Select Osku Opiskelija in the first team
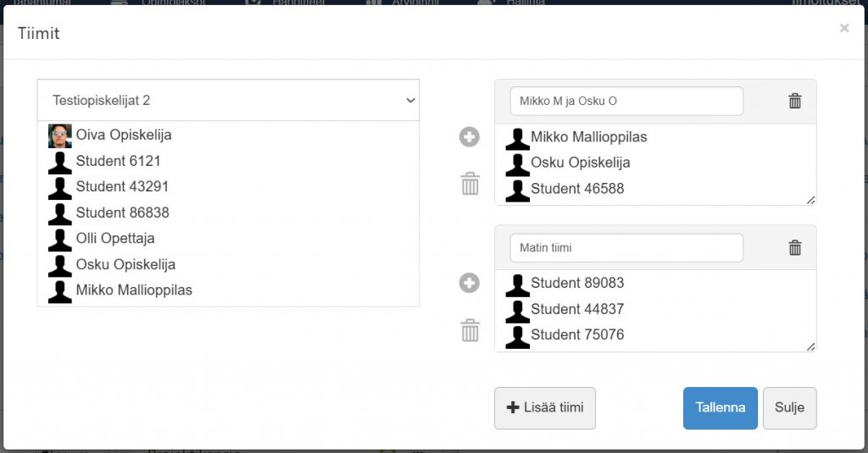The image size is (868, 453). click(x=580, y=163)
